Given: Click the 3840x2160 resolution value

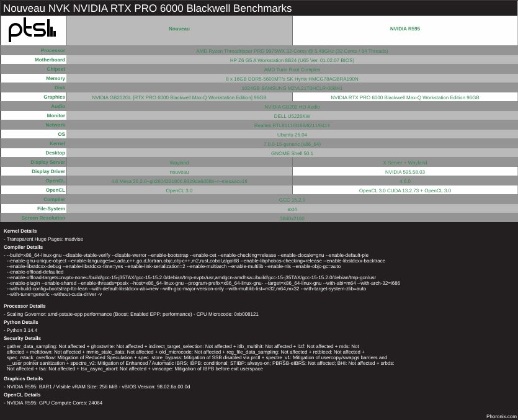Looking at the screenshot, I should [x=292, y=218].
